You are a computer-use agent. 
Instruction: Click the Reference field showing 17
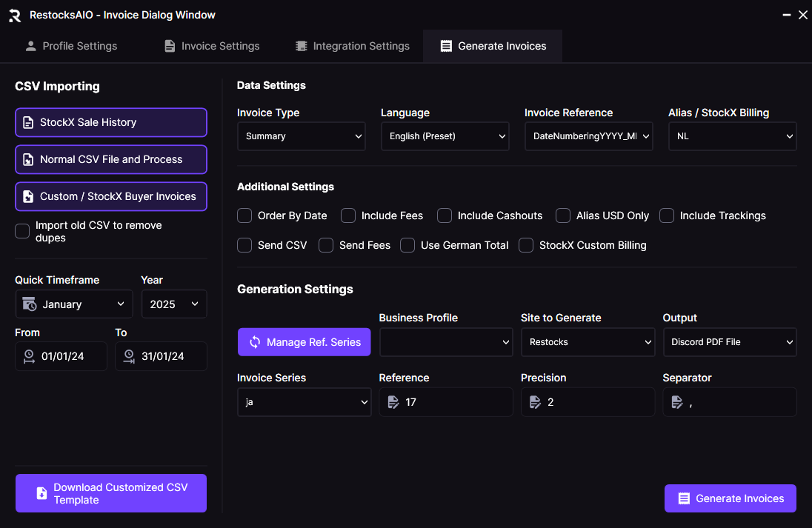point(446,402)
